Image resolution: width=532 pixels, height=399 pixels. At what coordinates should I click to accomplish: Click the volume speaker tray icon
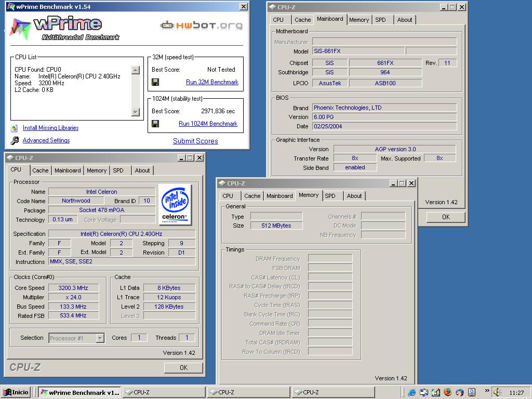(497, 393)
